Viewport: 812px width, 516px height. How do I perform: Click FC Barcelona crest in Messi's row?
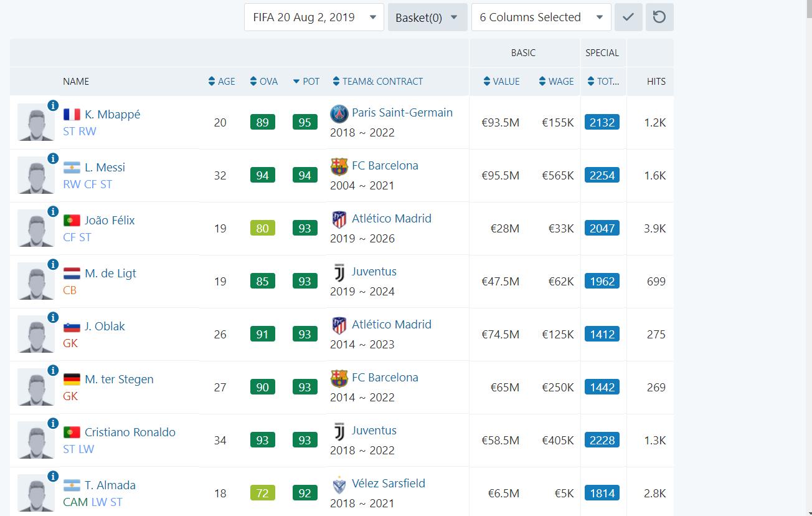coord(339,166)
